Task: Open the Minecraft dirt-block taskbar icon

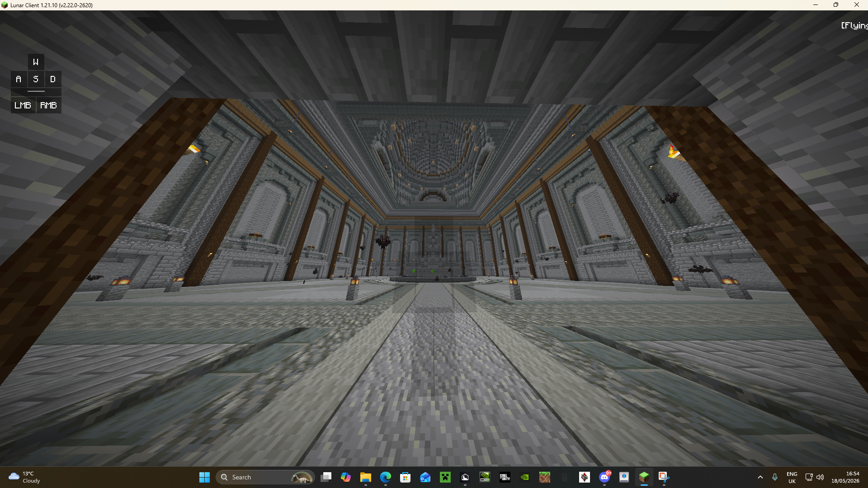Action: pyautogui.click(x=545, y=477)
